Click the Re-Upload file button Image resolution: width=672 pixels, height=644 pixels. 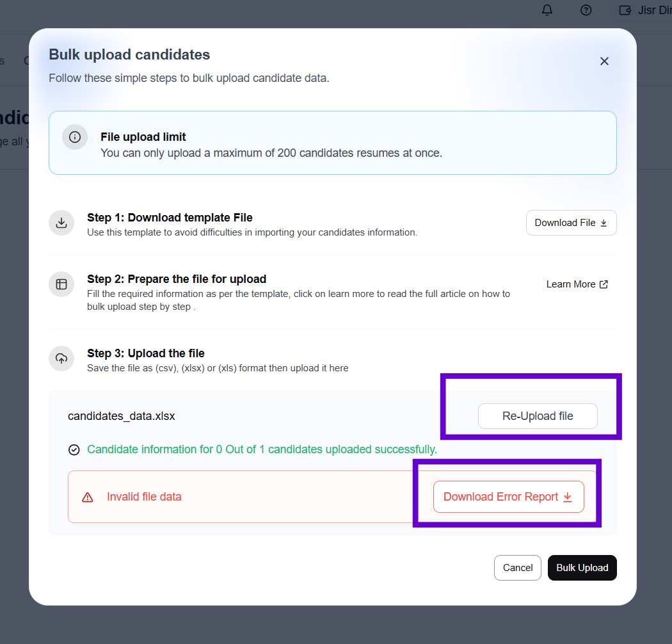point(538,416)
